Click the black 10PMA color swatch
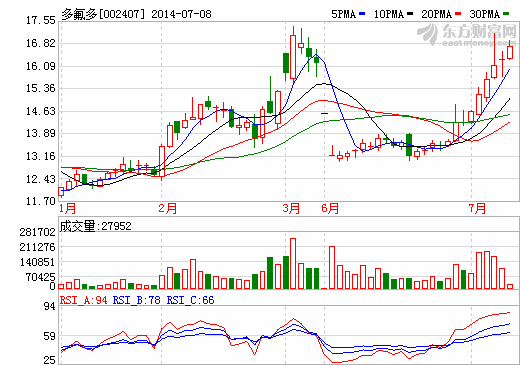The height and width of the screenshot is (365, 520). click(x=410, y=14)
